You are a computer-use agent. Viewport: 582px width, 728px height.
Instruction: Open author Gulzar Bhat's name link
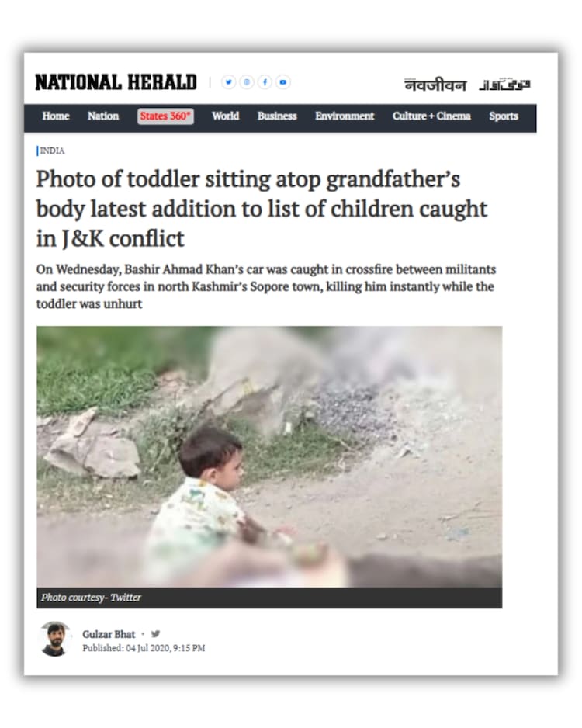point(109,634)
